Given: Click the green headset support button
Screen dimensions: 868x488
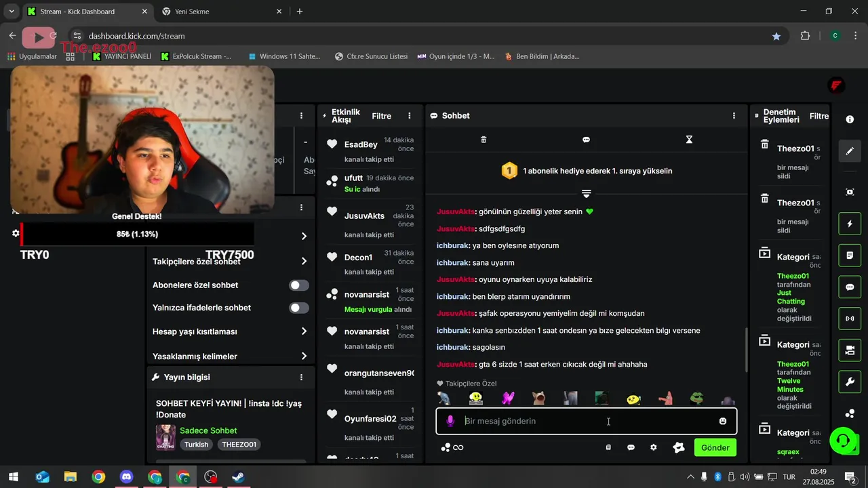Looking at the screenshot, I should [843, 441].
